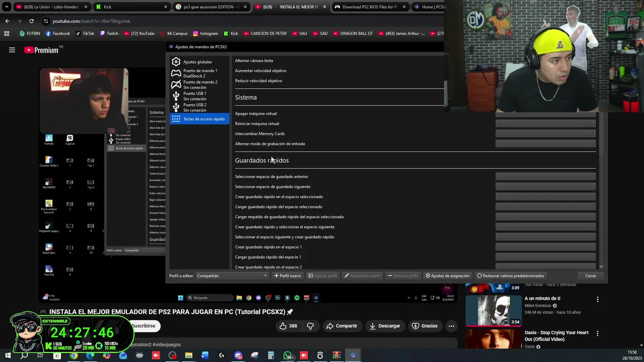Open Twitch bookmark

click(109, 34)
